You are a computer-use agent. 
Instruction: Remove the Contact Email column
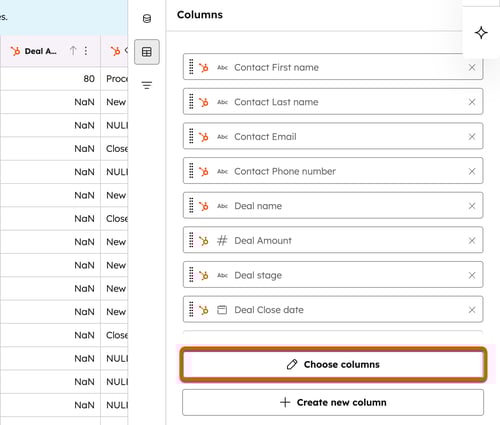(472, 137)
